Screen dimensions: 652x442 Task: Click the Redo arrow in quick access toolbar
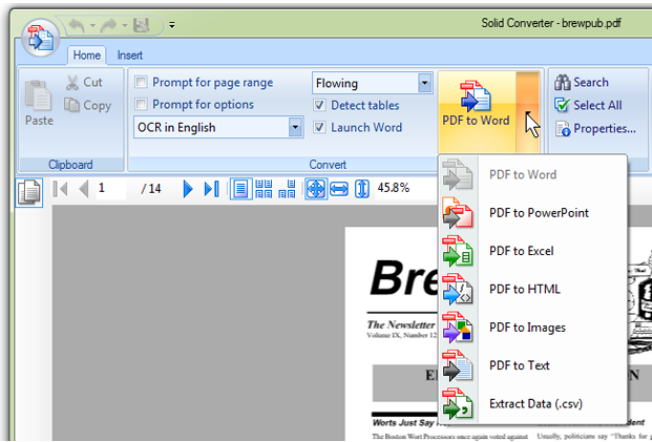(109, 26)
